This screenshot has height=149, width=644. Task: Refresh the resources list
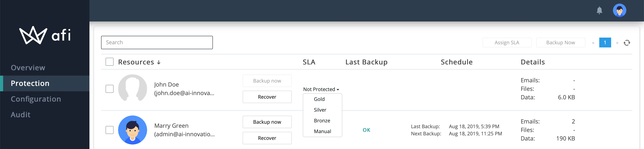pos(627,43)
